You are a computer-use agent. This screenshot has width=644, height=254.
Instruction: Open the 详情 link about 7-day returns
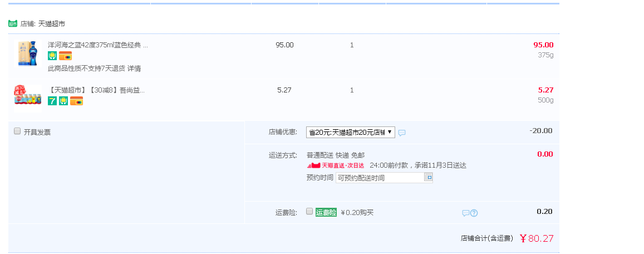134,69
